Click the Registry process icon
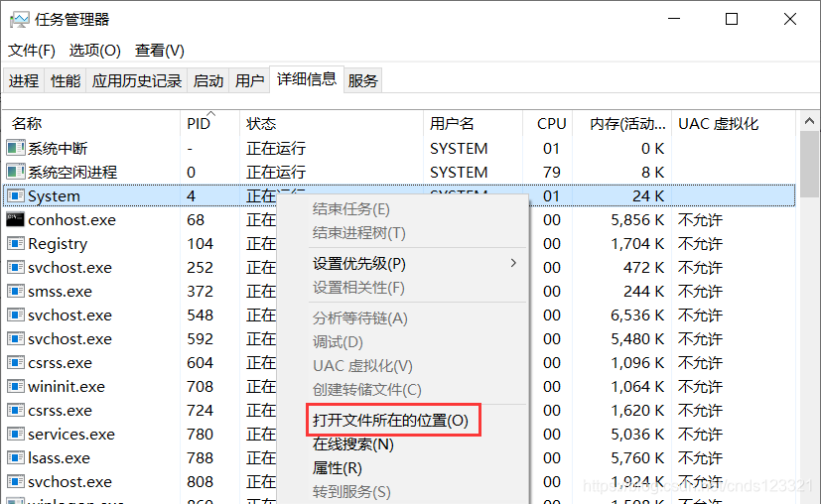 pyautogui.click(x=16, y=243)
